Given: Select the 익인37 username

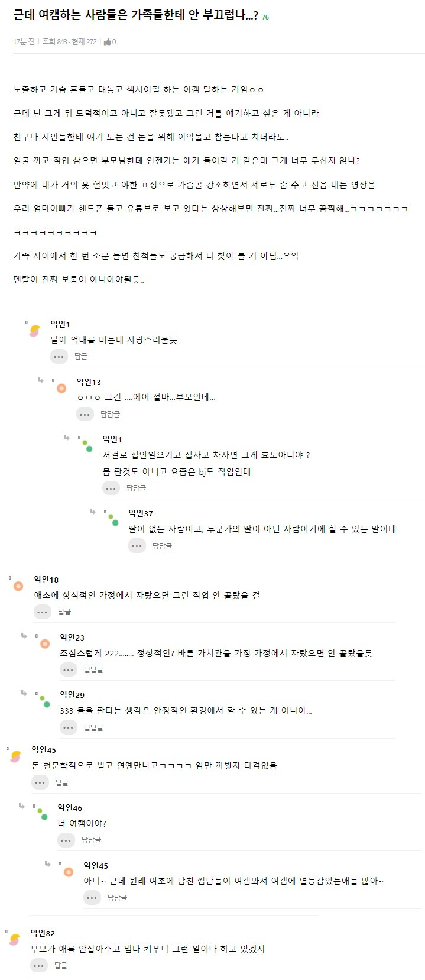Looking at the screenshot, I should click(141, 513).
